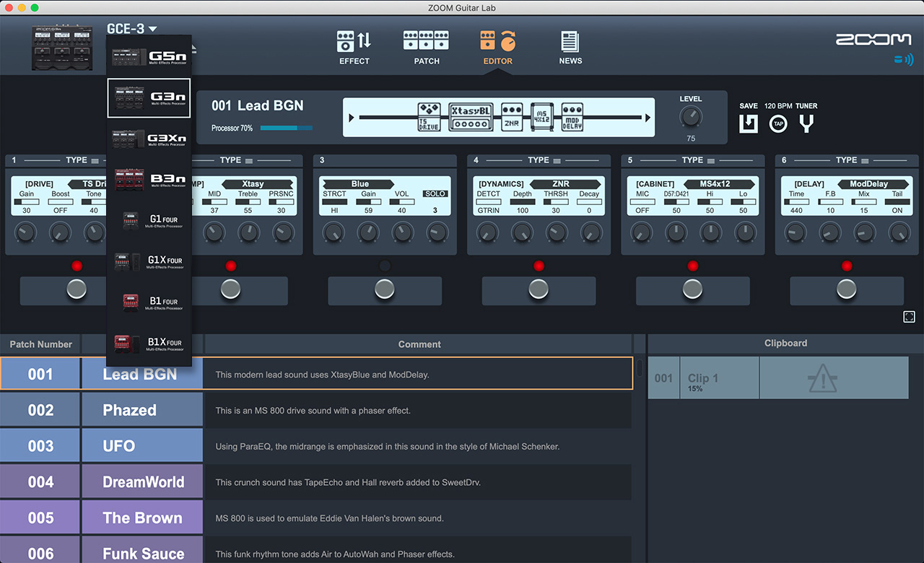Viewport: 924px width, 563px height.
Task: Open TYPE selector for effect slot 1
Action: coord(83,160)
